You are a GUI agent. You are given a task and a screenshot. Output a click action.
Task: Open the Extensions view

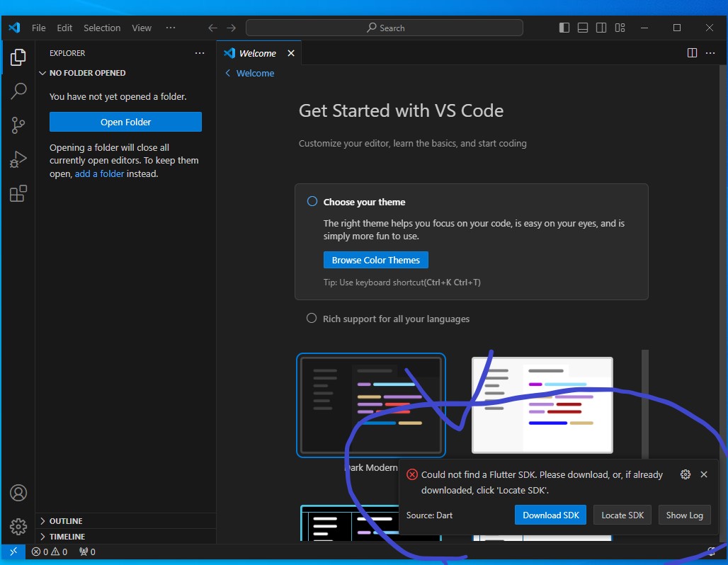18,193
